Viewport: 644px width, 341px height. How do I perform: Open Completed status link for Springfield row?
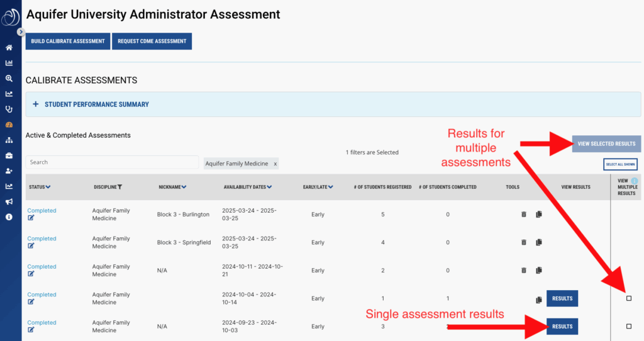pyautogui.click(x=42, y=238)
